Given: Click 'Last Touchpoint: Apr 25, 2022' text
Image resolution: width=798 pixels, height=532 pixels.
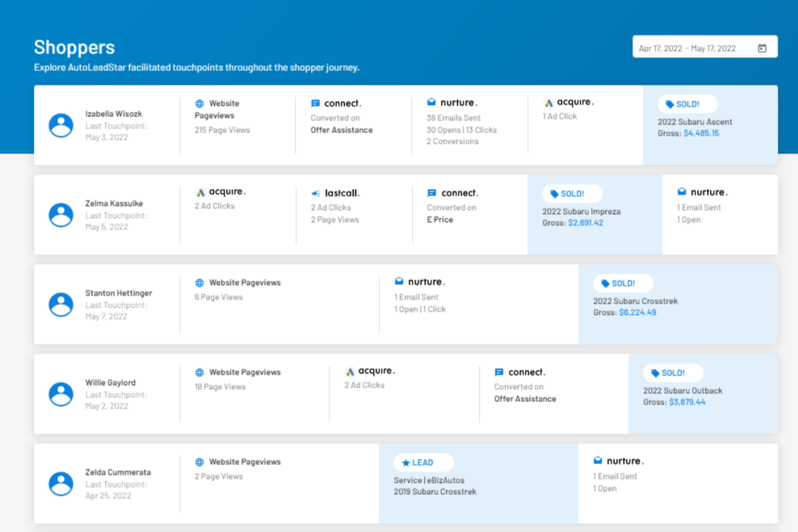Looking at the screenshot, I should (x=116, y=490).
